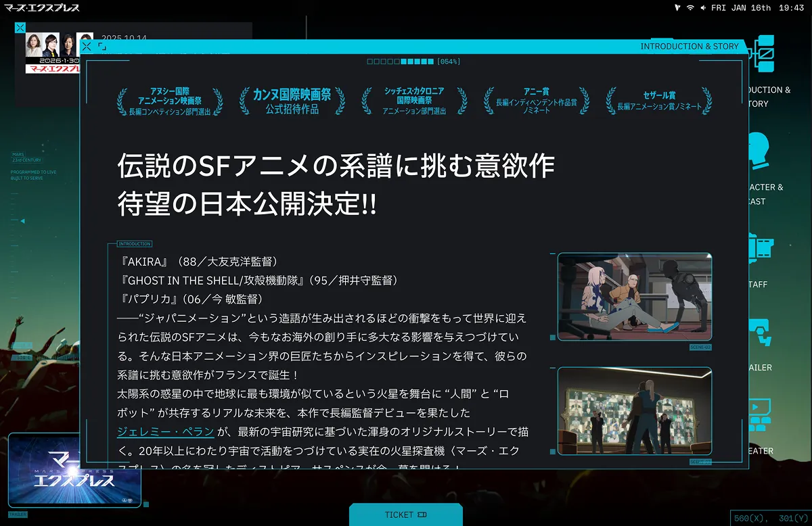The image size is (812, 526).
Task: Open the ジェレミー・ペラン director link
Action: pyautogui.click(x=166, y=431)
